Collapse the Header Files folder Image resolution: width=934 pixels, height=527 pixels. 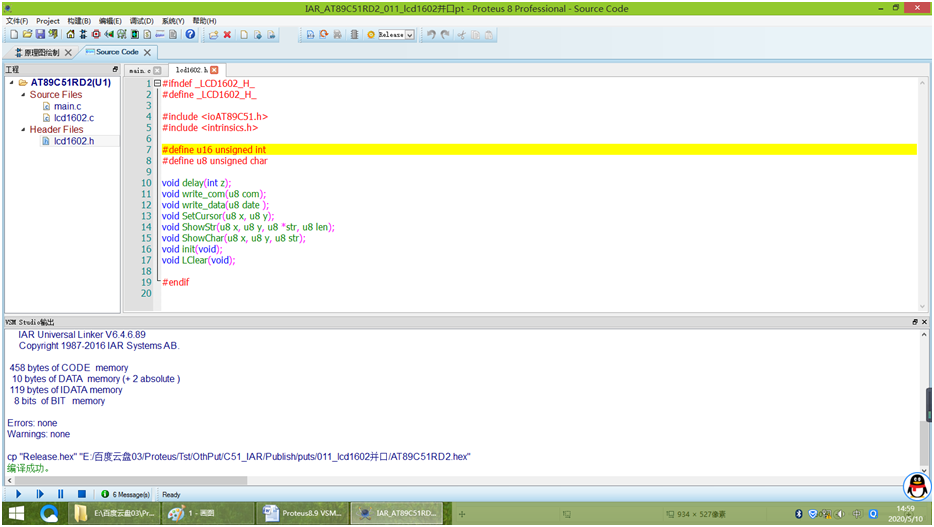pyautogui.click(x=23, y=129)
